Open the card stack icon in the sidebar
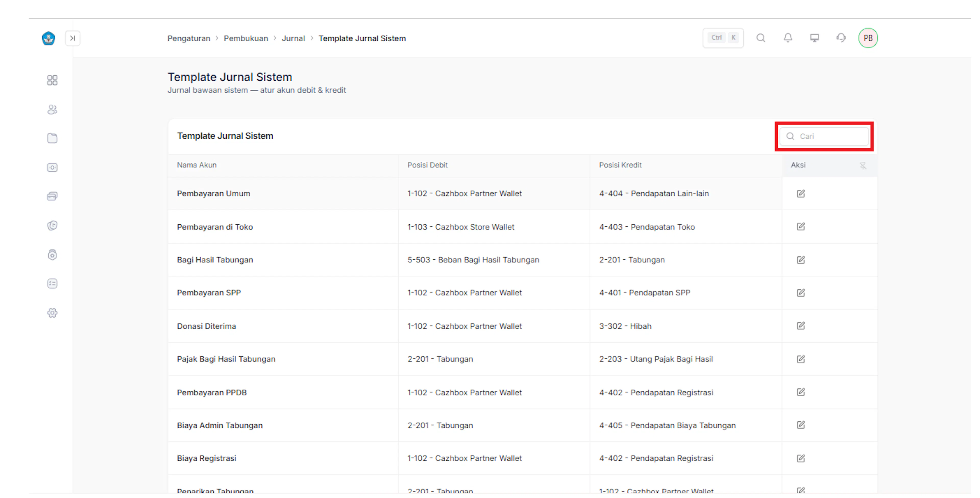This screenshot has height=498, width=980. pos(53,196)
